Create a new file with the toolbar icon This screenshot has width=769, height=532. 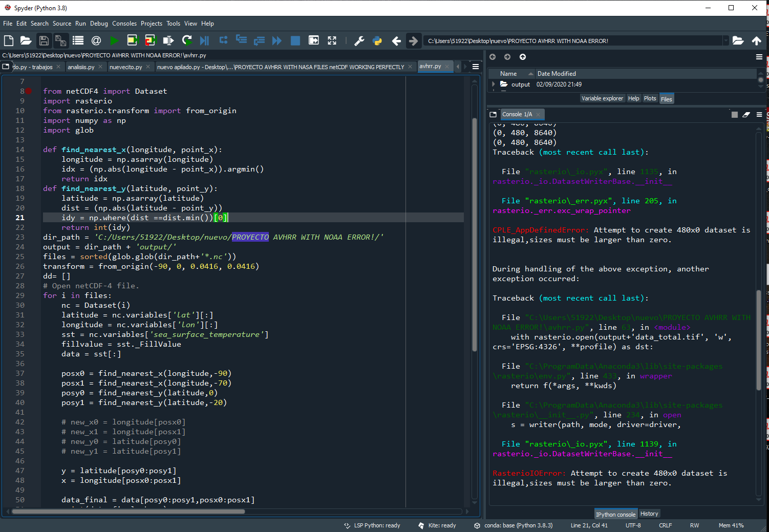pos(9,40)
